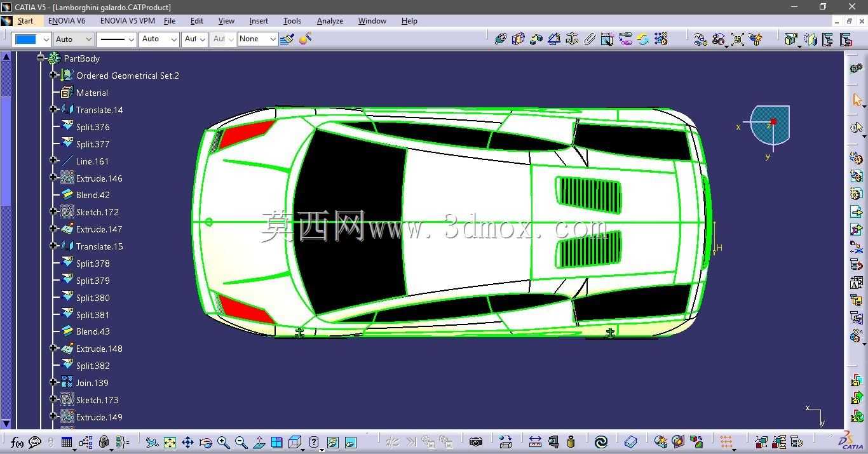868x454 pixels.
Task: Click the Fit All In icon
Action: (170, 443)
